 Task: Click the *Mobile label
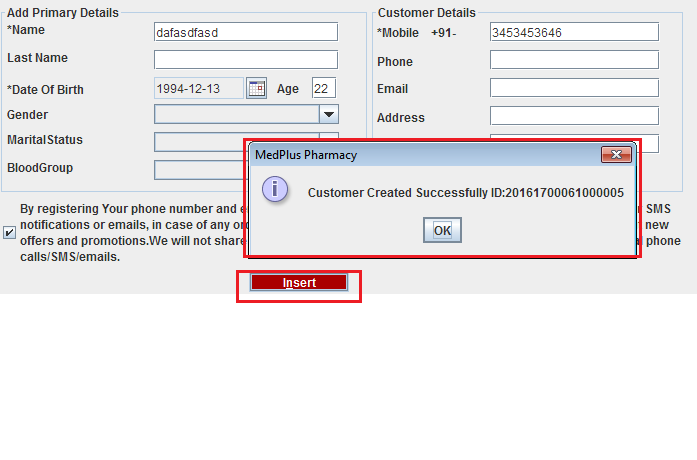pyautogui.click(x=397, y=33)
